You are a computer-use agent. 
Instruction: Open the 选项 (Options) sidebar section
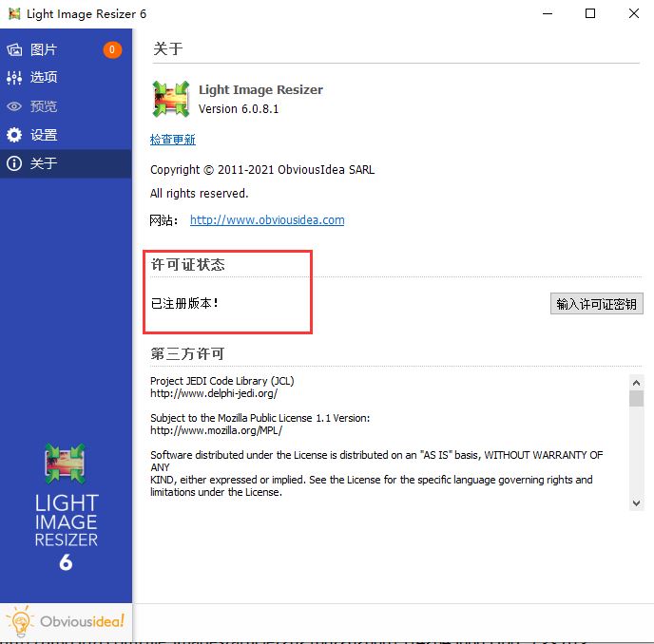click(66, 78)
